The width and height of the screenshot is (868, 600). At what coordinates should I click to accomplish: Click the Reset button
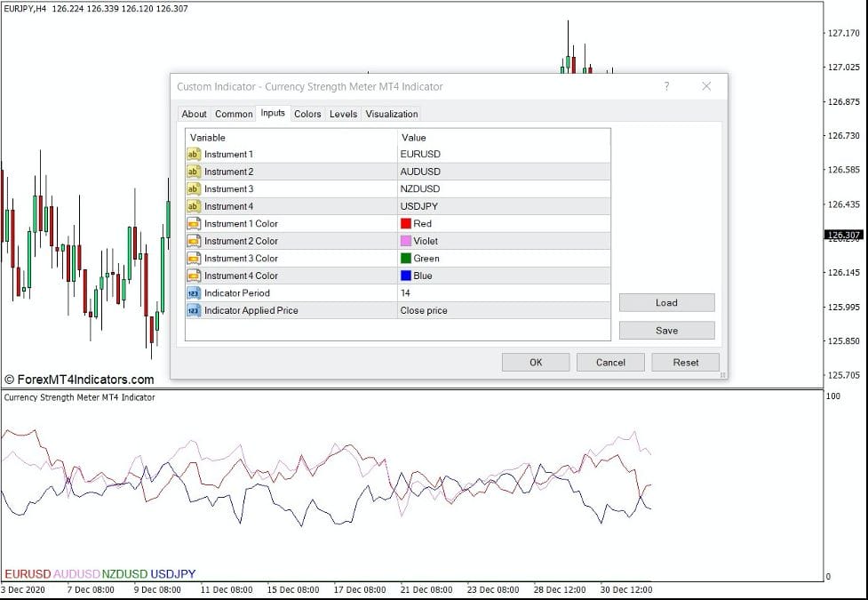pyautogui.click(x=685, y=362)
